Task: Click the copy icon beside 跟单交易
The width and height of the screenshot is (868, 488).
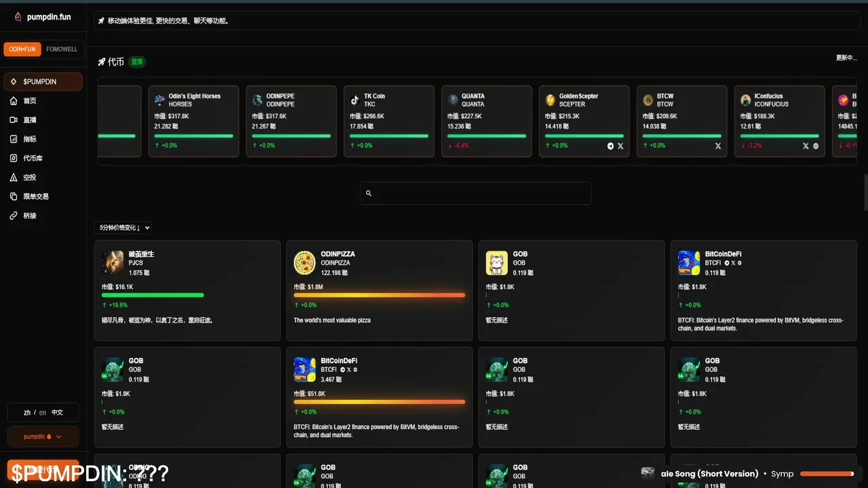Action: pos(14,197)
